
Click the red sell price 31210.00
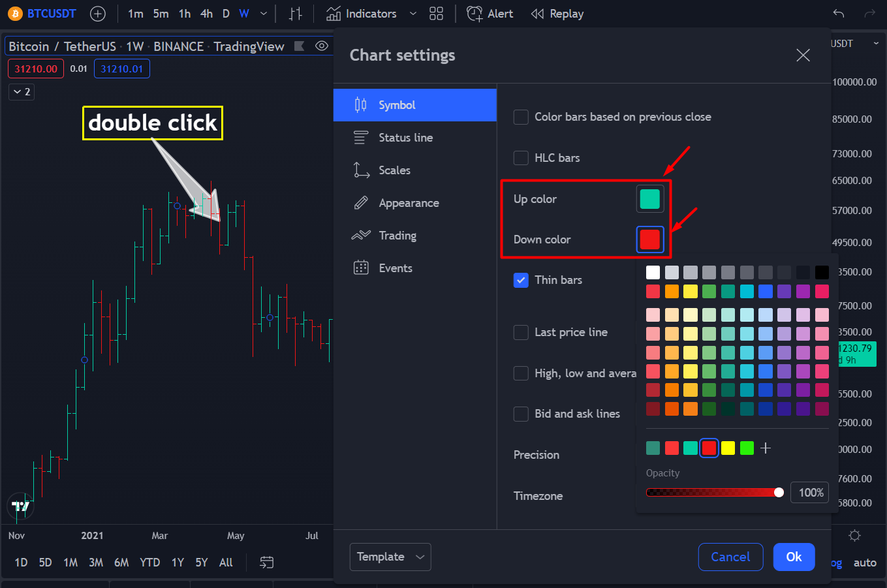[36, 69]
